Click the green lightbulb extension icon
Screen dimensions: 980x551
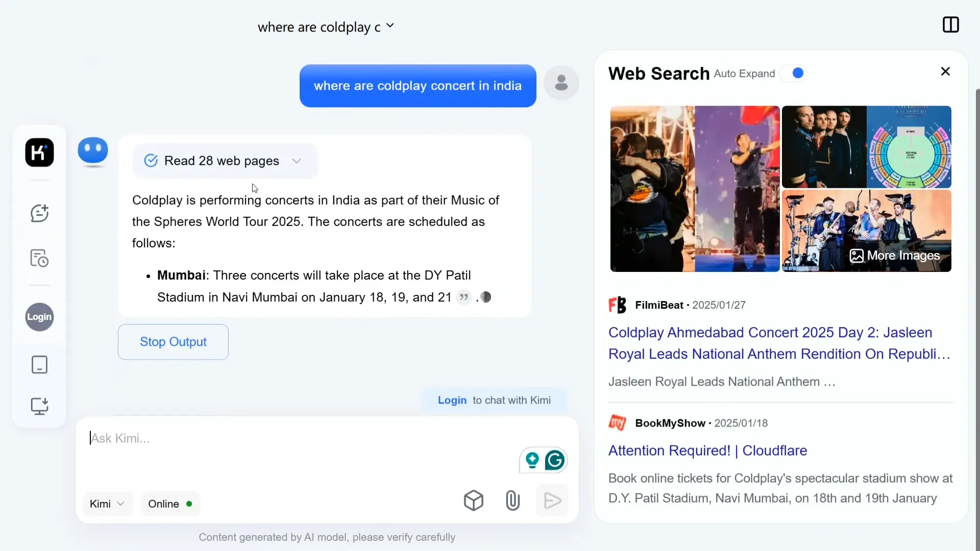(x=532, y=460)
